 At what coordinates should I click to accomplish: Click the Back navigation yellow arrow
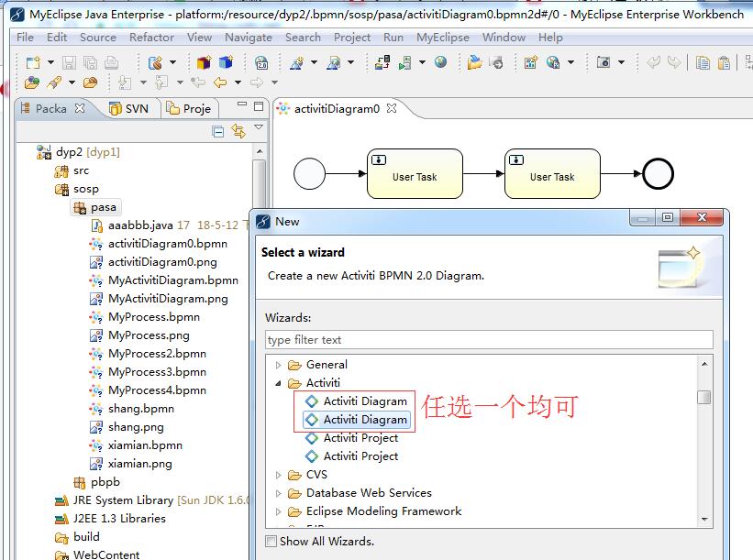pos(220,82)
